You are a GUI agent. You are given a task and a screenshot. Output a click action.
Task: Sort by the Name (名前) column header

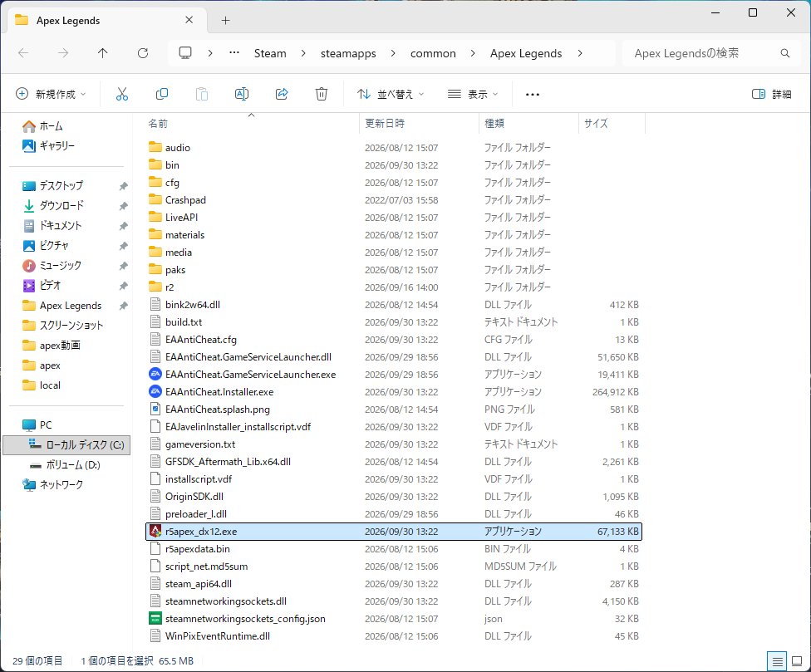(250, 124)
